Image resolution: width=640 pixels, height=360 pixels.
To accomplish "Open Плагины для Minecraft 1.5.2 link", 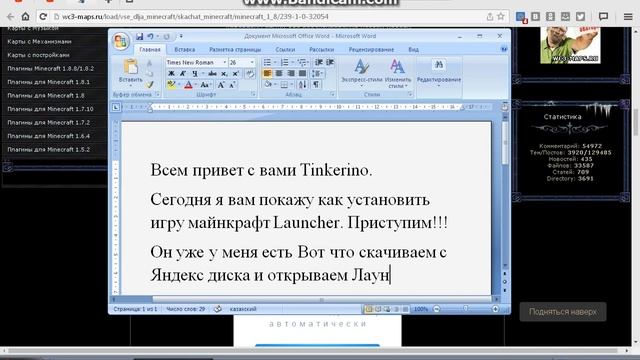I will pyautogui.click(x=49, y=149).
